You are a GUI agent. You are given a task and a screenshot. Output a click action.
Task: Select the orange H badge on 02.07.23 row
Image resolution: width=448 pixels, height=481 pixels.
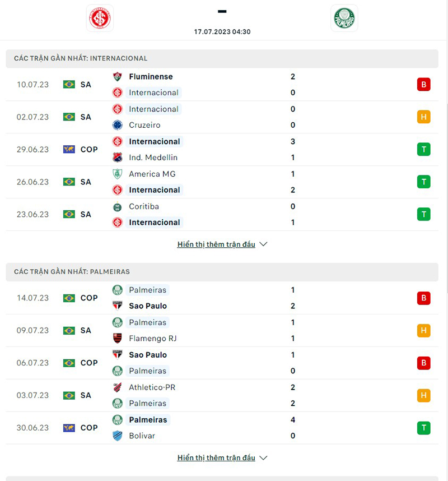pyautogui.click(x=424, y=117)
